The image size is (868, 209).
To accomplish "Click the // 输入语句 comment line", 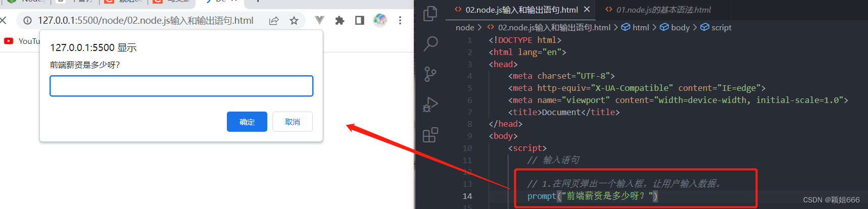I will click(553, 160).
